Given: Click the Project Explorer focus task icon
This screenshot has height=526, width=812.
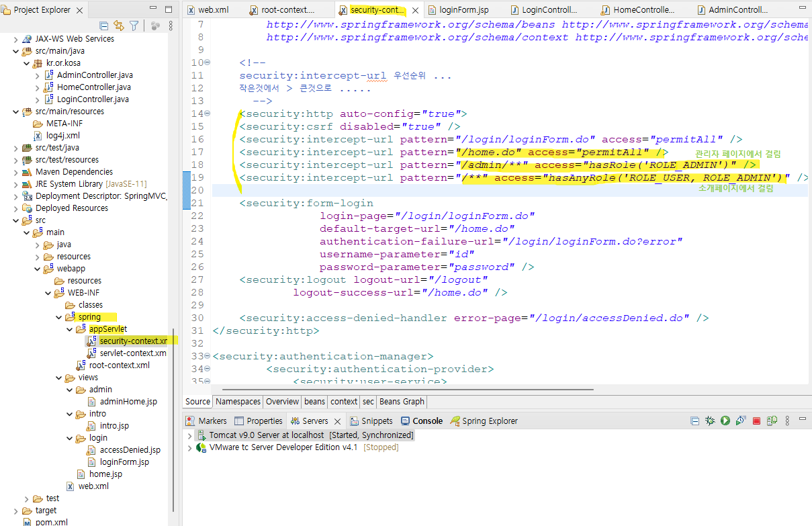Looking at the screenshot, I should point(155,26).
